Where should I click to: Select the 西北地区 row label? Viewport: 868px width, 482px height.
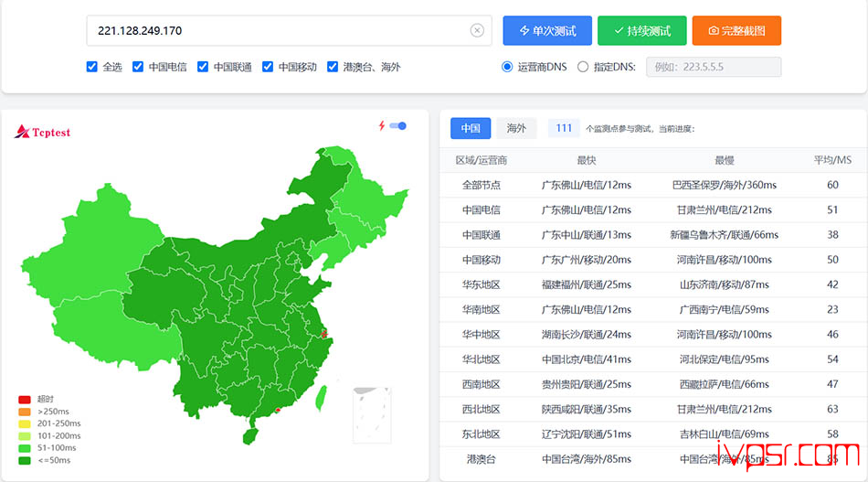481,410
